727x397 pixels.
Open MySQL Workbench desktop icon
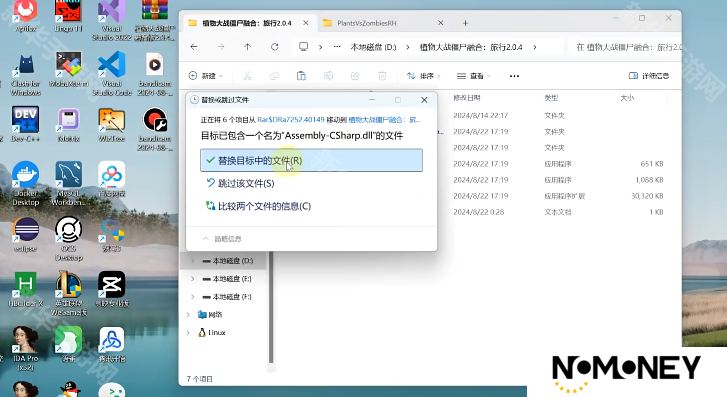point(68,183)
